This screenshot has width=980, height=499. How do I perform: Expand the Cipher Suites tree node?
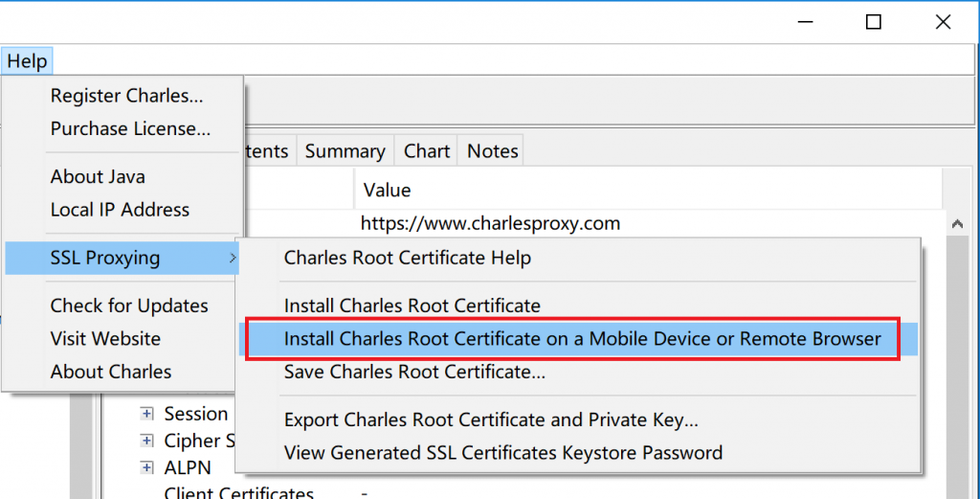pyautogui.click(x=146, y=441)
